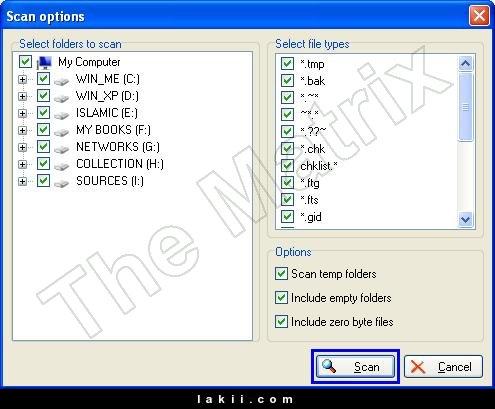
Task: Select the *.gid file type entry
Action: pyautogui.click(x=311, y=217)
